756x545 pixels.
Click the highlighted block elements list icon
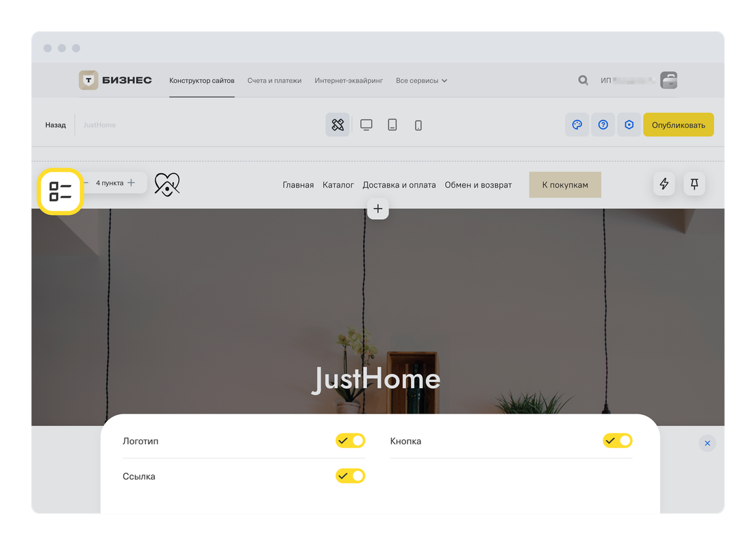tap(60, 192)
